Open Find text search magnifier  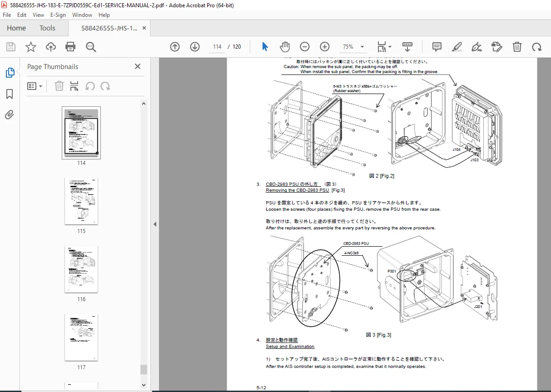point(91,47)
